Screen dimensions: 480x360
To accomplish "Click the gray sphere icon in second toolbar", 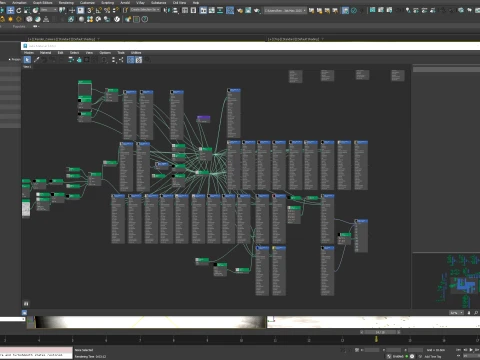I will coord(82,19).
